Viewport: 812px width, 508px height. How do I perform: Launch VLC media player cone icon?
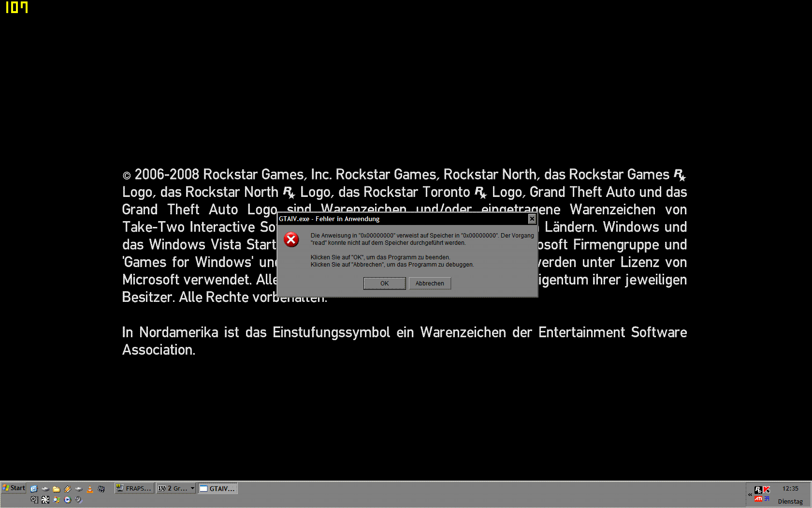[89, 489]
